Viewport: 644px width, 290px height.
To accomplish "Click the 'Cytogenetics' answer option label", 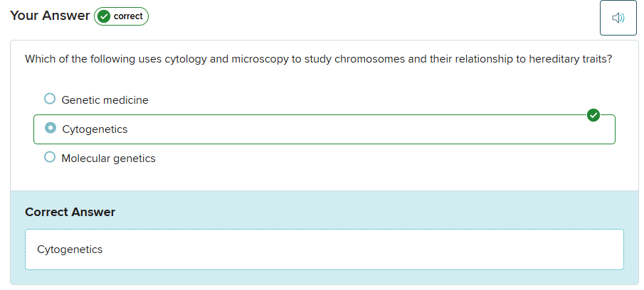I will (95, 129).
